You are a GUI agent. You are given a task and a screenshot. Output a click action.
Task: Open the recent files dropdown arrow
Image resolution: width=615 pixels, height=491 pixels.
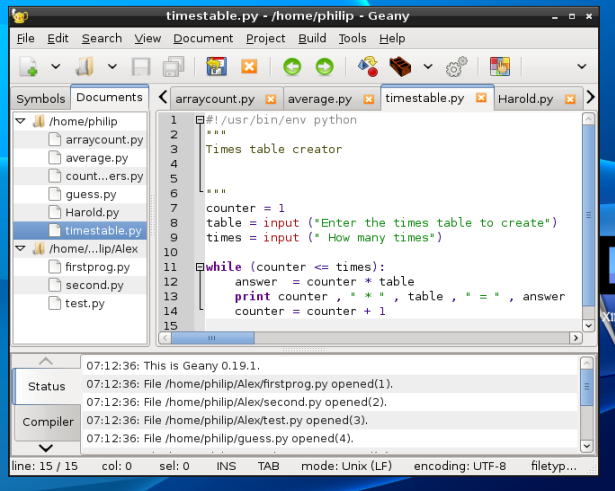113,66
